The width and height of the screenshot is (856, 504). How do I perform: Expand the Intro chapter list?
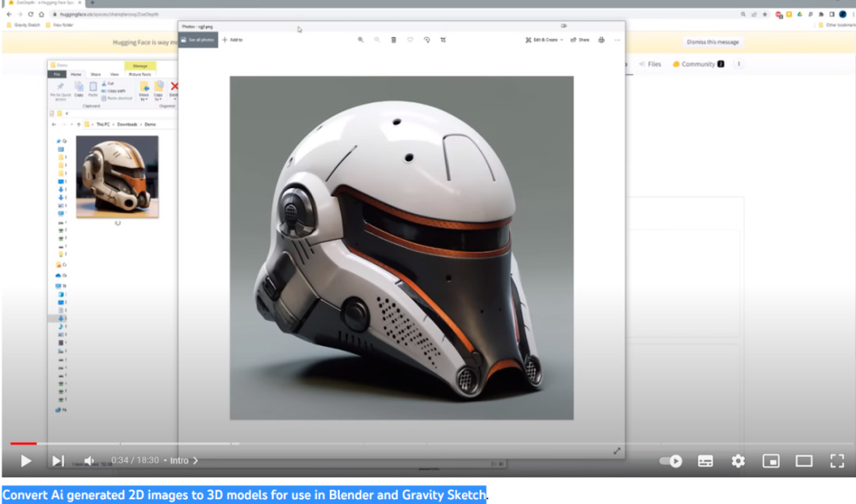(x=184, y=460)
